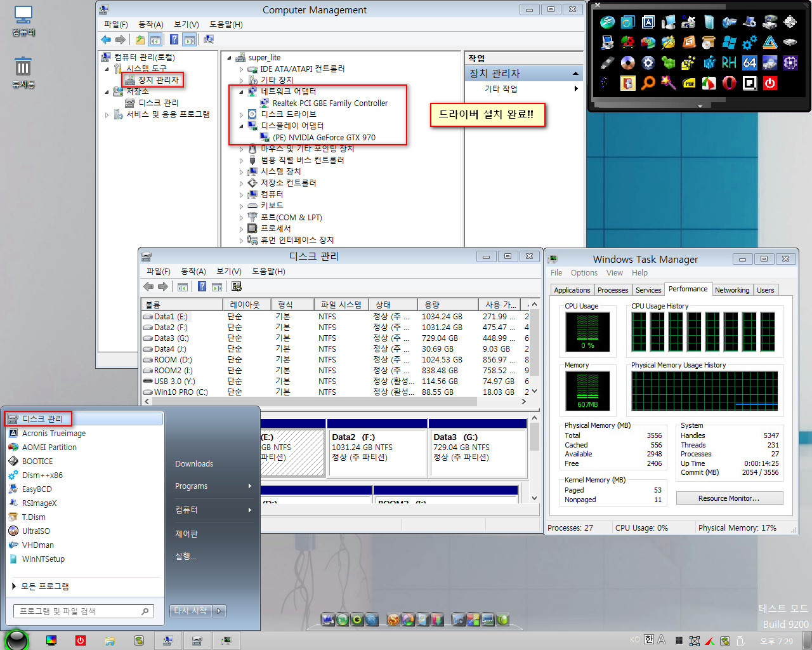Open the blue gears icon in launcher

[x=749, y=43]
